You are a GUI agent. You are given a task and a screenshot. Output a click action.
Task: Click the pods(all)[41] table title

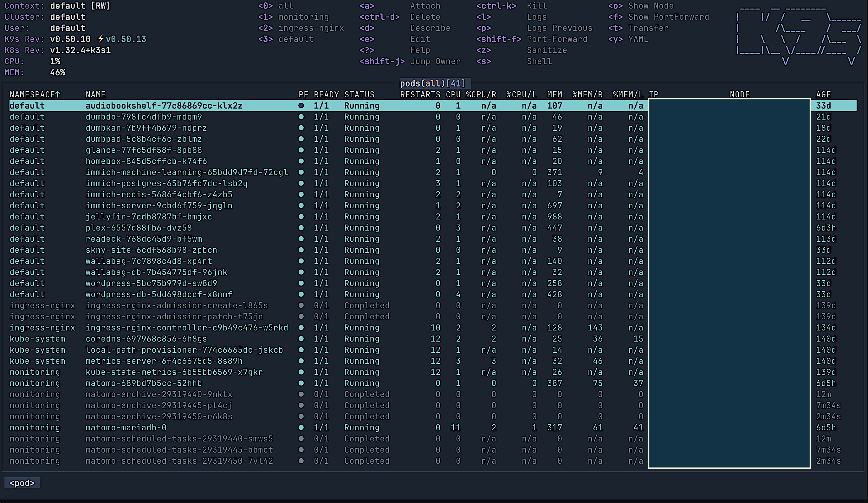click(x=432, y=83)
